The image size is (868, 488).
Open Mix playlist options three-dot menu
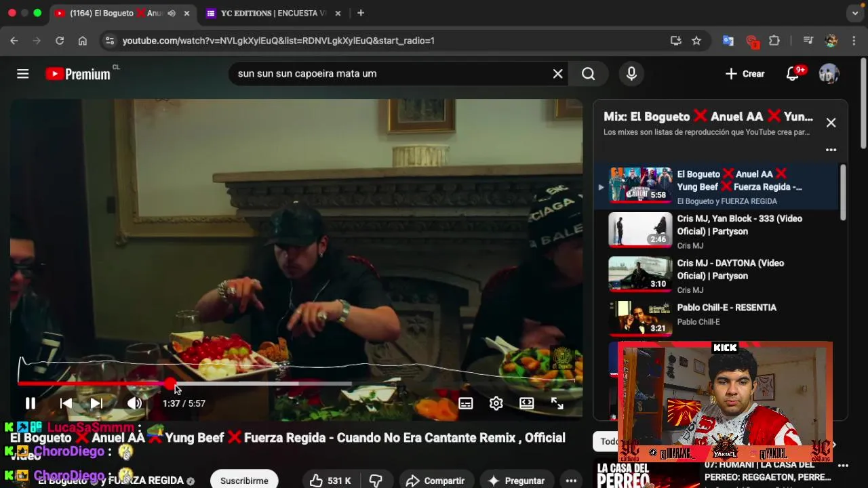point(831,150)
